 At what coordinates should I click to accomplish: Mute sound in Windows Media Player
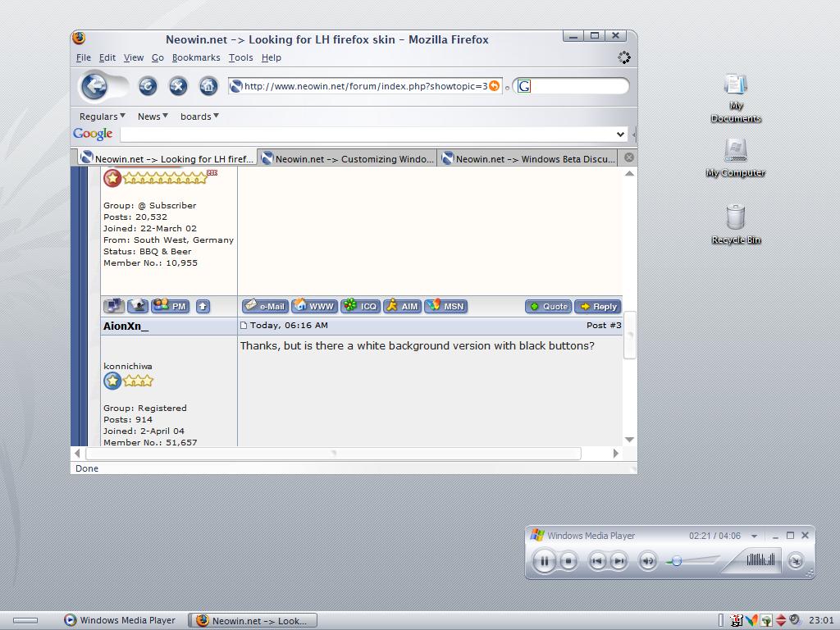[648, 561]
